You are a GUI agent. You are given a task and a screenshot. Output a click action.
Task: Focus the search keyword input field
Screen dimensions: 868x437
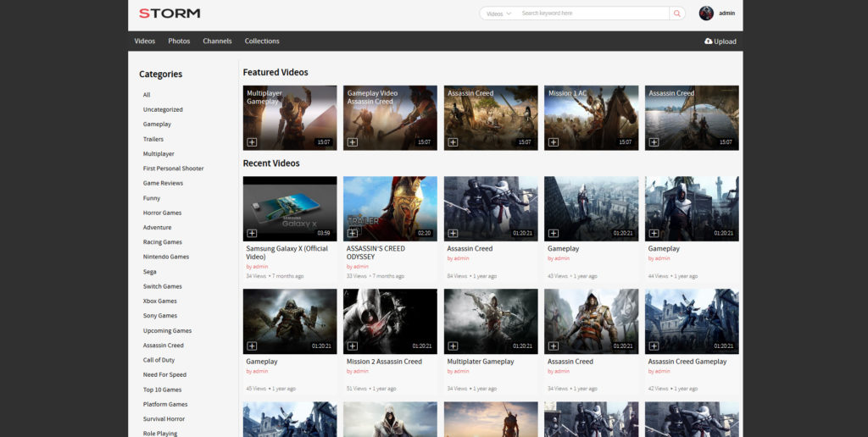point(593,14)
